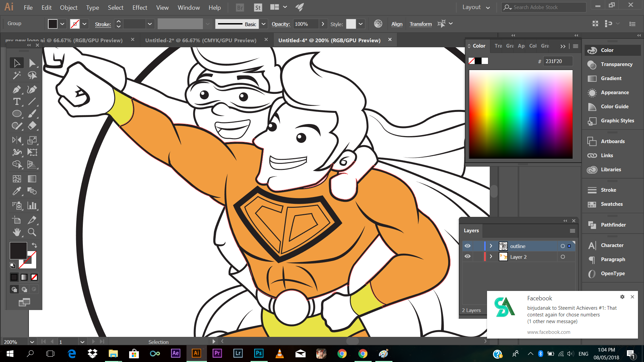
Task: Pick the Shape Builder tool
Action: (16, 164)
